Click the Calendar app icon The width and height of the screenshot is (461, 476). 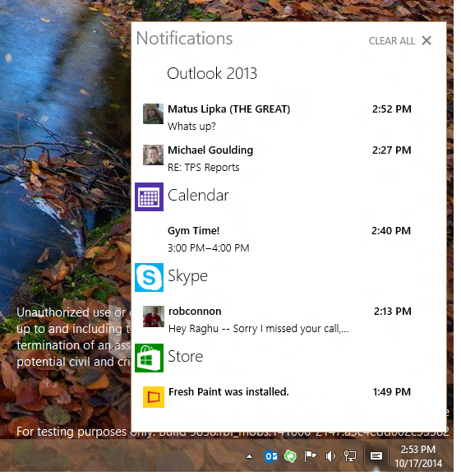pyautogui.click(x=149, y=196)
